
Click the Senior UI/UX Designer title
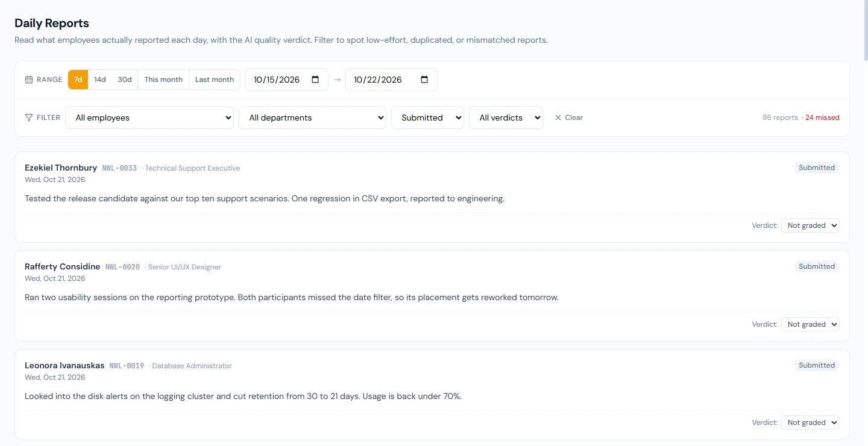click(x=184, y=267)
